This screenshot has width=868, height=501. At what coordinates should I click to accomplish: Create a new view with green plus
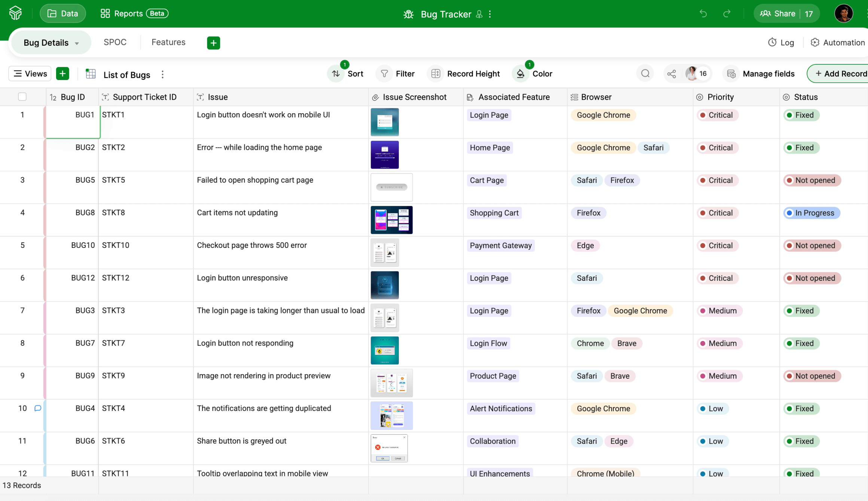pos(62,74)
